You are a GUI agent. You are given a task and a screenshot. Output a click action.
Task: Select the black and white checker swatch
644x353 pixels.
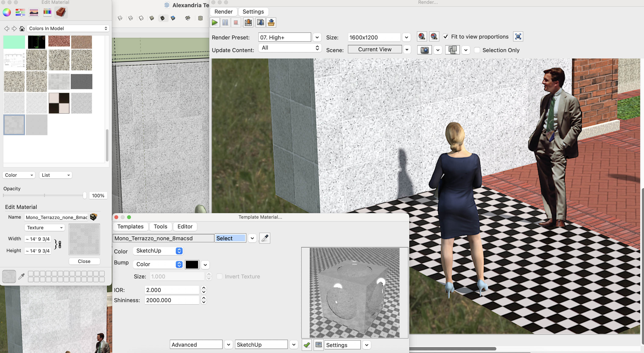[x=59, y=103]
